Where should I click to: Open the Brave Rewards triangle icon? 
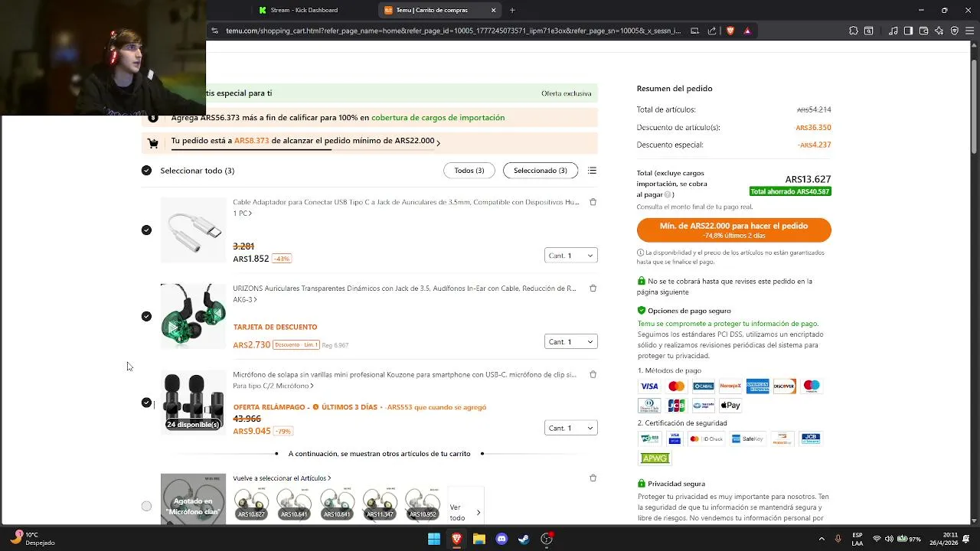[747, 31]
